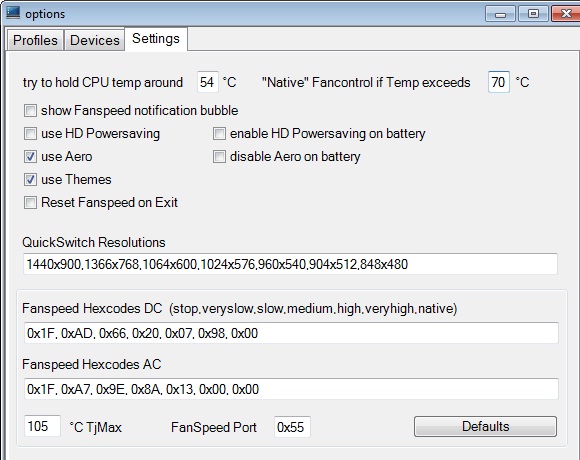The height and width of the screenshot is (460, 580).
Task: Disable the use Themes checkbox
Action: tap(30, 179)
